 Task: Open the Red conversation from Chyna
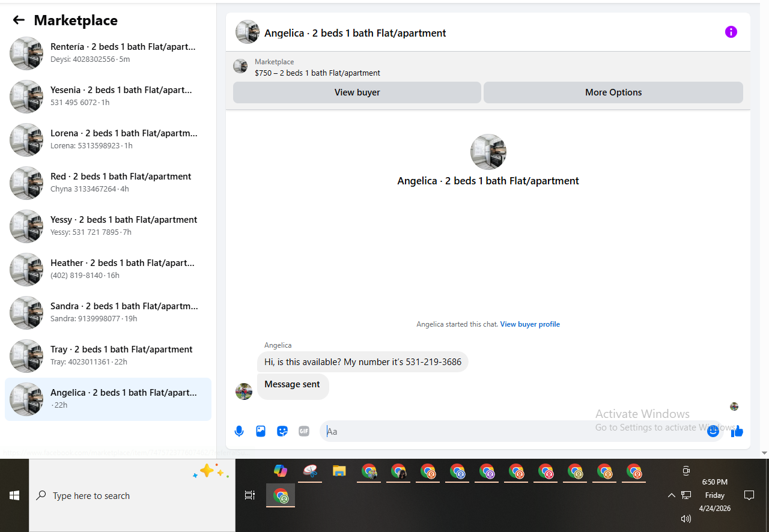point(108,183)
